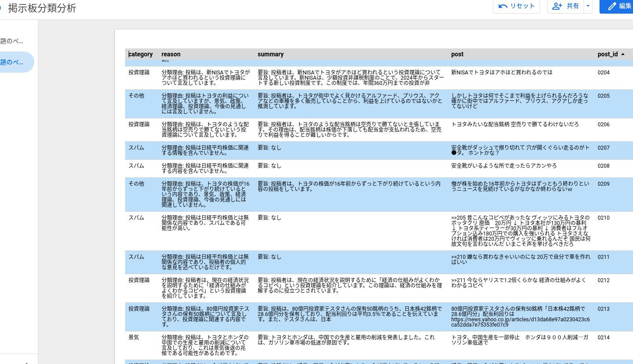This screenshot has height=364, width=633.
Task: Click the summary column header
Action: (x=270, y=54)
